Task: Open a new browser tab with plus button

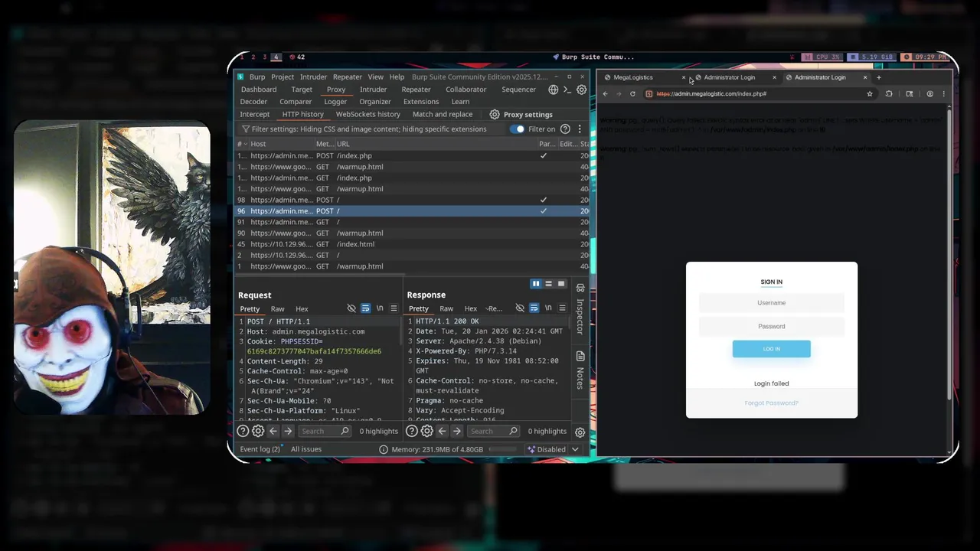Action: pyautogui.click(x=879, y=77)
